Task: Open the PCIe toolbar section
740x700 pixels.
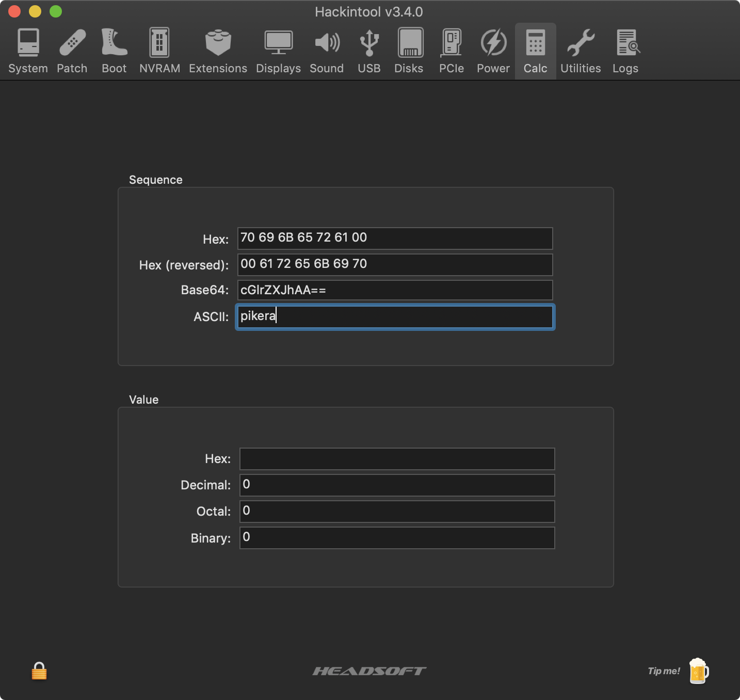Action: coord(452,51)
